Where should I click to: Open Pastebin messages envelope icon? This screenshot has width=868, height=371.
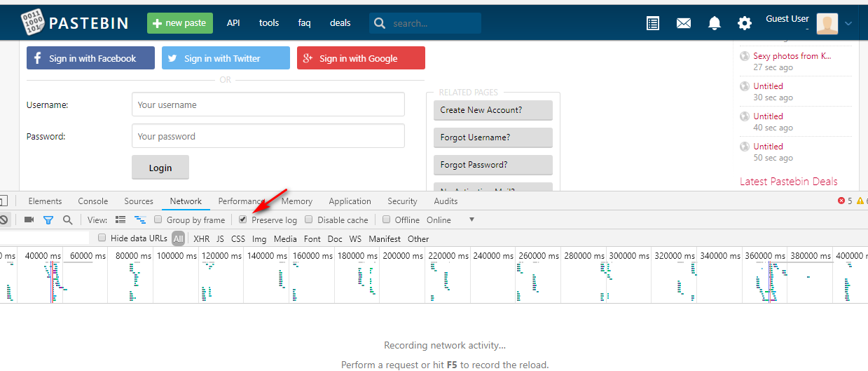(683, 23)
